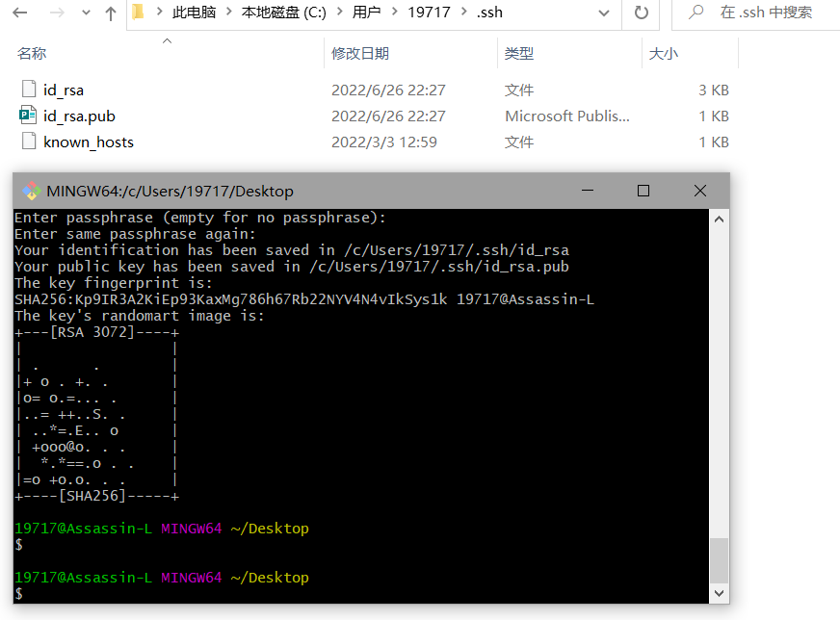Click the forward navigation arrow
Viewport: 840px width, 620px height.
pyautogui.click(x=56, y=13)
